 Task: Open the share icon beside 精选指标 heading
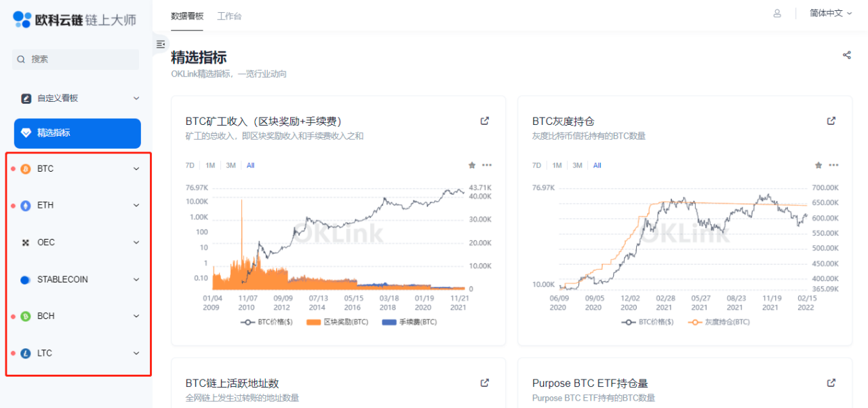coord(847,55)
